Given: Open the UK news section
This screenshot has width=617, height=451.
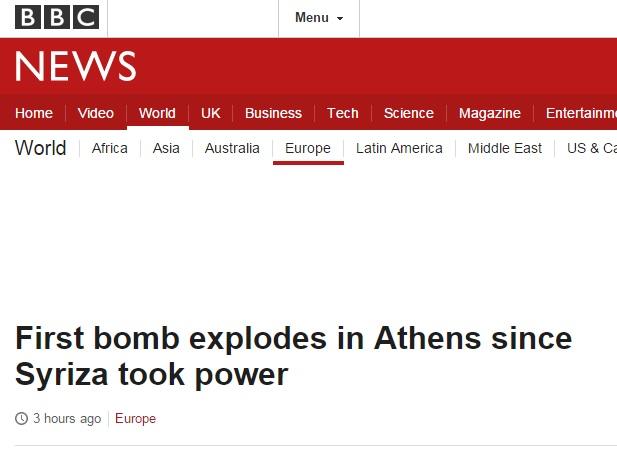Looking at the screenshot, I should [x=210, y=113].
